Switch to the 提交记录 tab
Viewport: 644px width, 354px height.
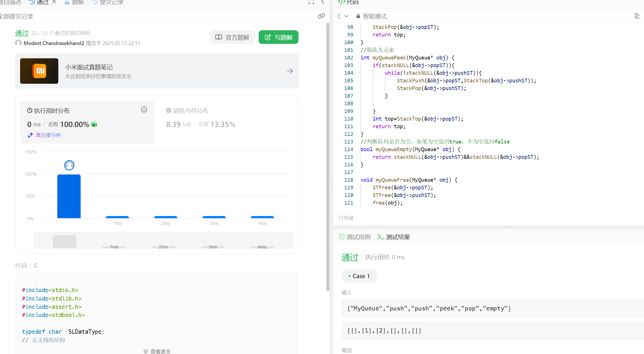pos(108,3)
